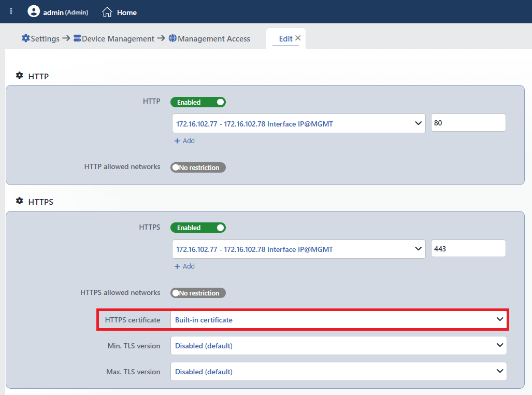
Task: Add another HTTP interface entry
Action: (184, 140)
